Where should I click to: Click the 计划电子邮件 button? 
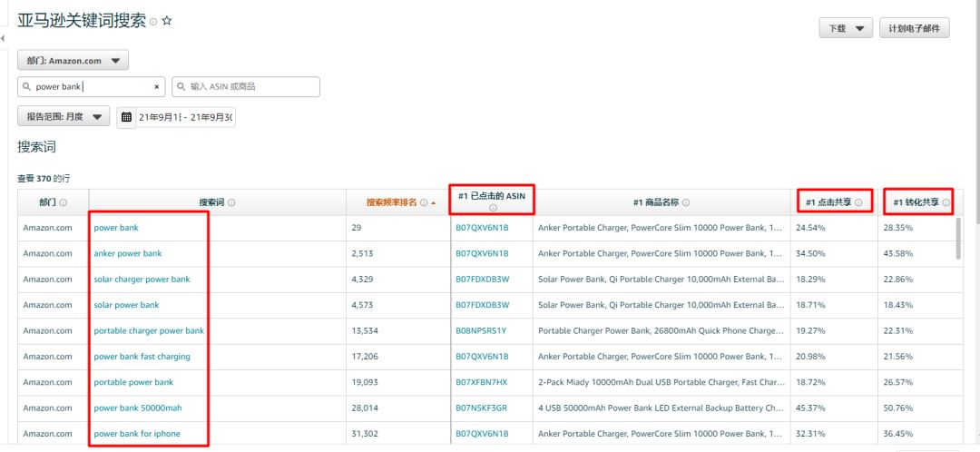[x=915, y=28]
